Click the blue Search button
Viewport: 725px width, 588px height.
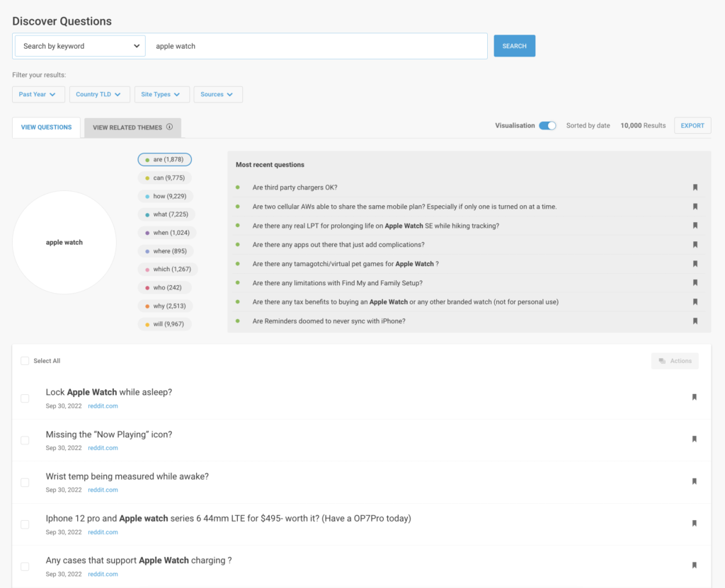[514, 46]
